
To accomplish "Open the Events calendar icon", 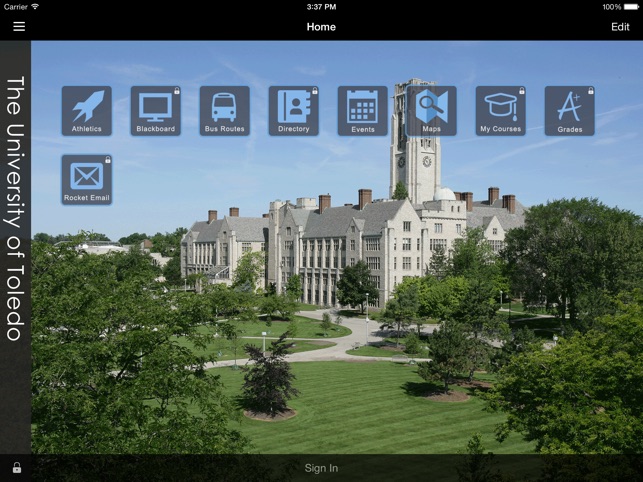I will 363,111.
